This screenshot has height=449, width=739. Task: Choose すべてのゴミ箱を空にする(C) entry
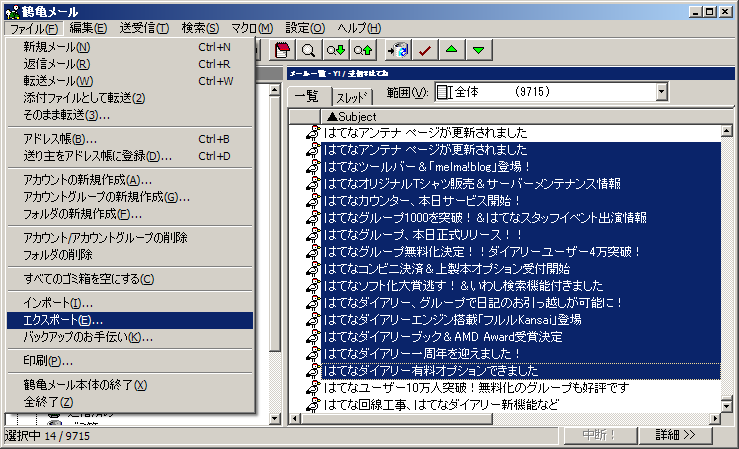(130, 279)
